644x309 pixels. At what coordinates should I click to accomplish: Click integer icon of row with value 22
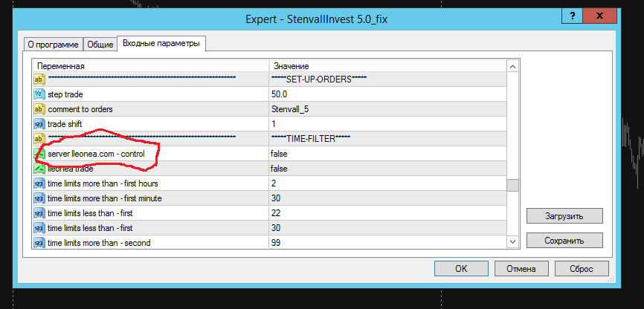[39, 213]
